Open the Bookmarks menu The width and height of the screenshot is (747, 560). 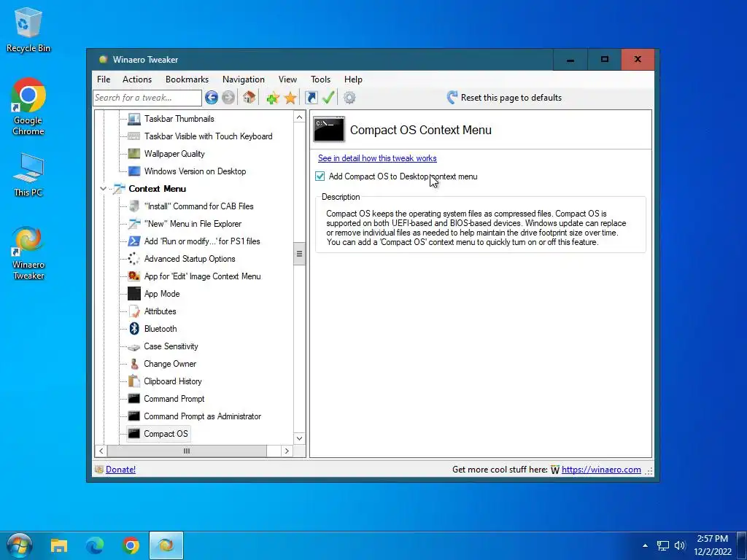187,79
